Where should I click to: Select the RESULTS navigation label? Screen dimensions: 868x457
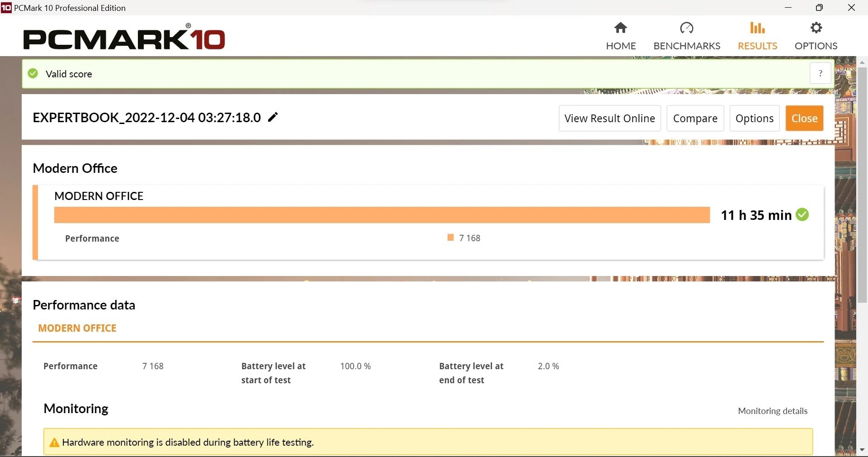[757, 46]
